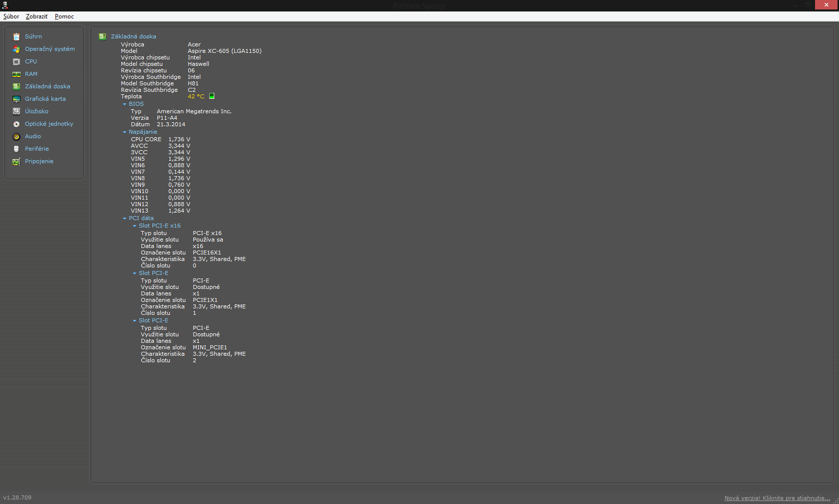Click the CPU CORE voltage row
839x504 pixels.
click(160, 139)
